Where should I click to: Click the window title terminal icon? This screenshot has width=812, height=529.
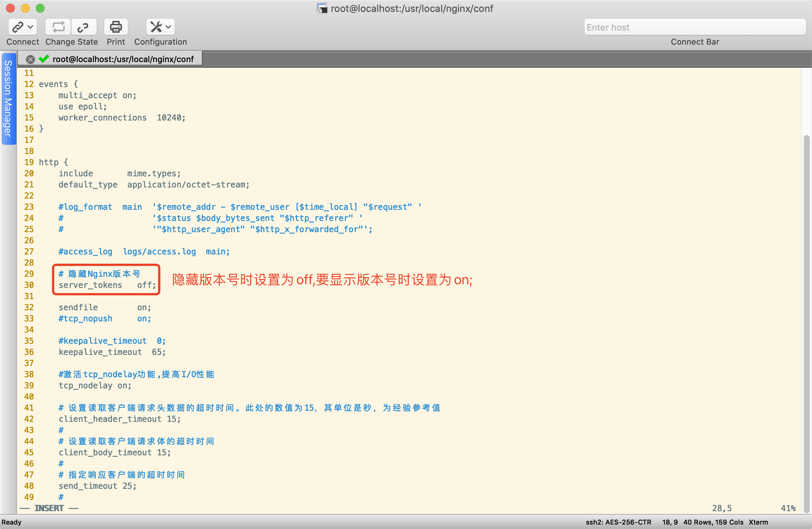(322, 8)
